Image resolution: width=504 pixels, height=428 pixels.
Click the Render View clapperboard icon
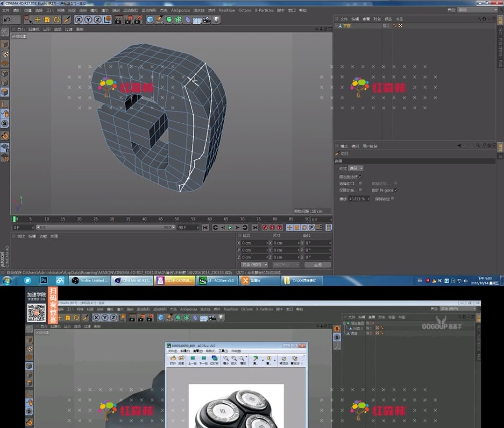(x=118, y=20)
